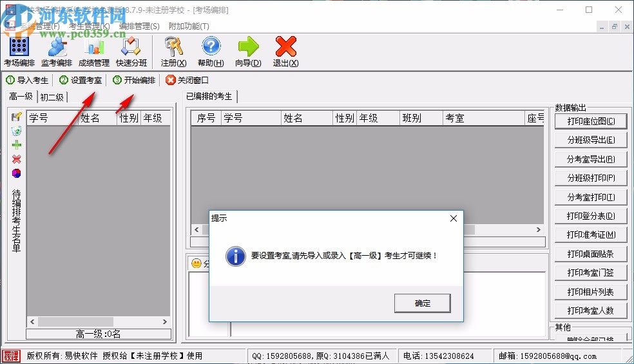Click 分考室导出(R) button
The width and height of the screenshot is (634, 364).
(x=591, y=159)
